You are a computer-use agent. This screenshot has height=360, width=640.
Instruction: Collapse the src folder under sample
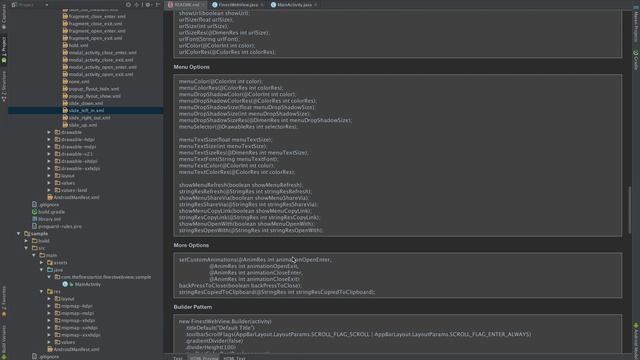pyautogui.click(x=27, y=248)
